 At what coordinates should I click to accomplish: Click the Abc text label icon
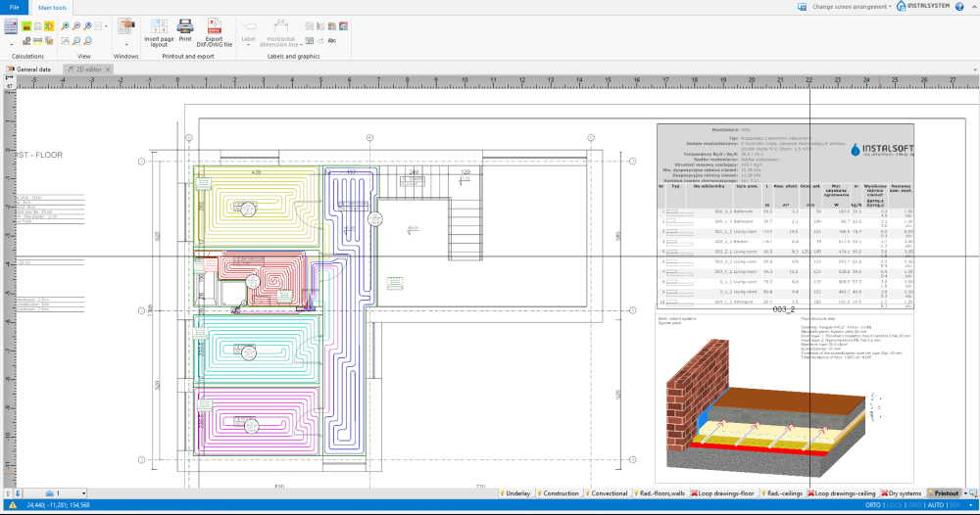pos(332,40)
